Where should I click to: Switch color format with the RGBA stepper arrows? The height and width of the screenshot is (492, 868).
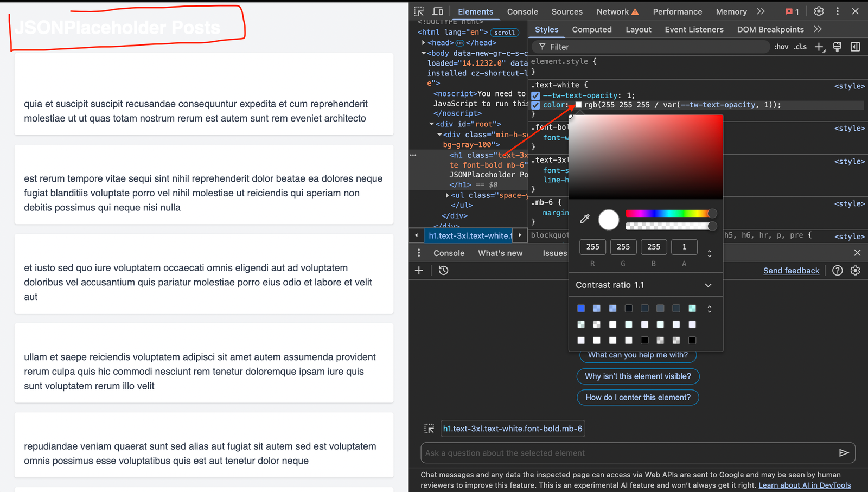click(x=709, y=253)
